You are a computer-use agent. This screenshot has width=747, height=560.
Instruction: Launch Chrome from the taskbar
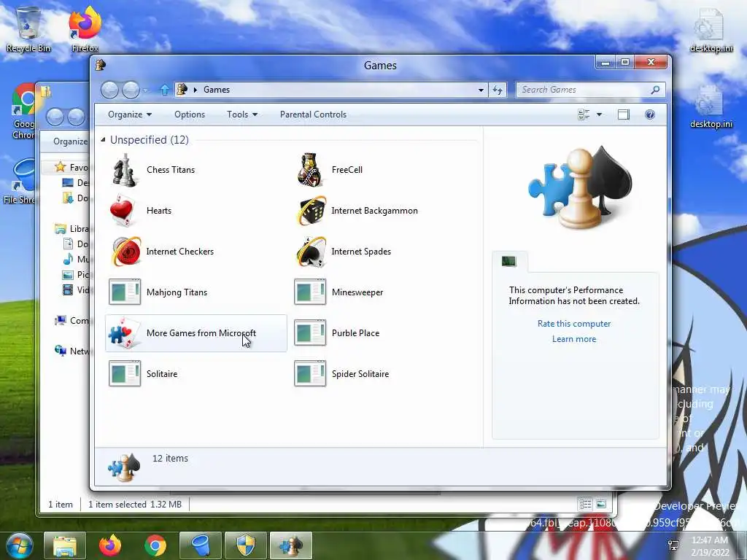tap(155, 545)
